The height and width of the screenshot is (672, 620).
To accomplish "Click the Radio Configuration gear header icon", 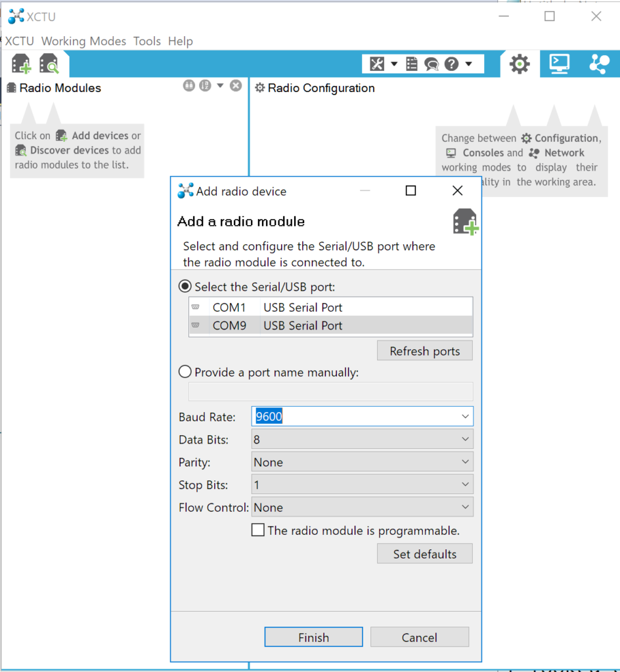I will [260, 88].
